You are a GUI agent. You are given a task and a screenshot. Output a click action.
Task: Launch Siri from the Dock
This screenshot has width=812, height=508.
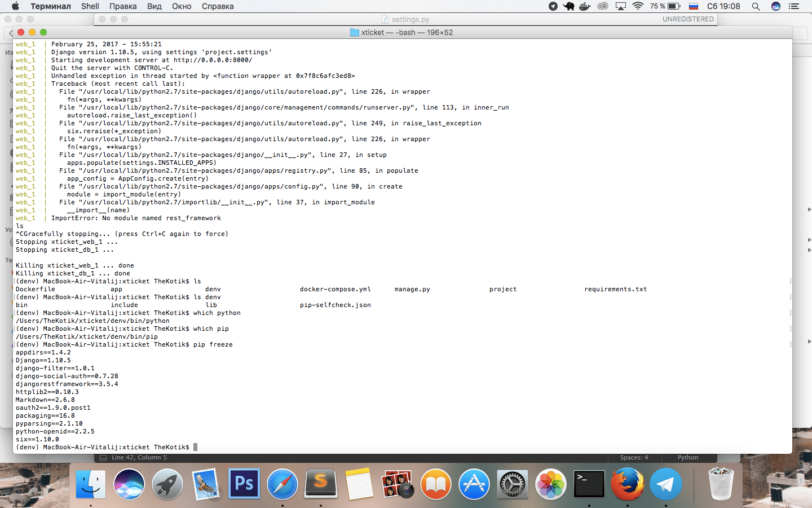(129, 484)
